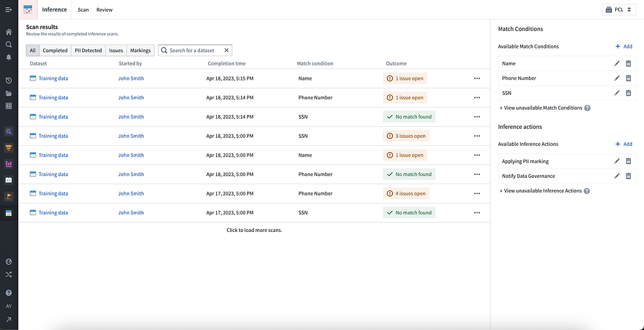Edit the Name match condition

[x=616, y=63]
